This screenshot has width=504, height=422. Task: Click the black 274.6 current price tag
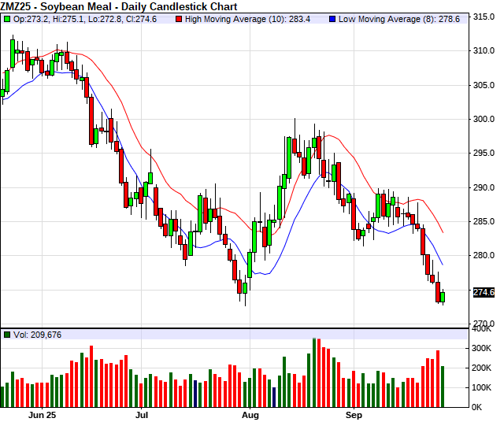coord(483,293)
